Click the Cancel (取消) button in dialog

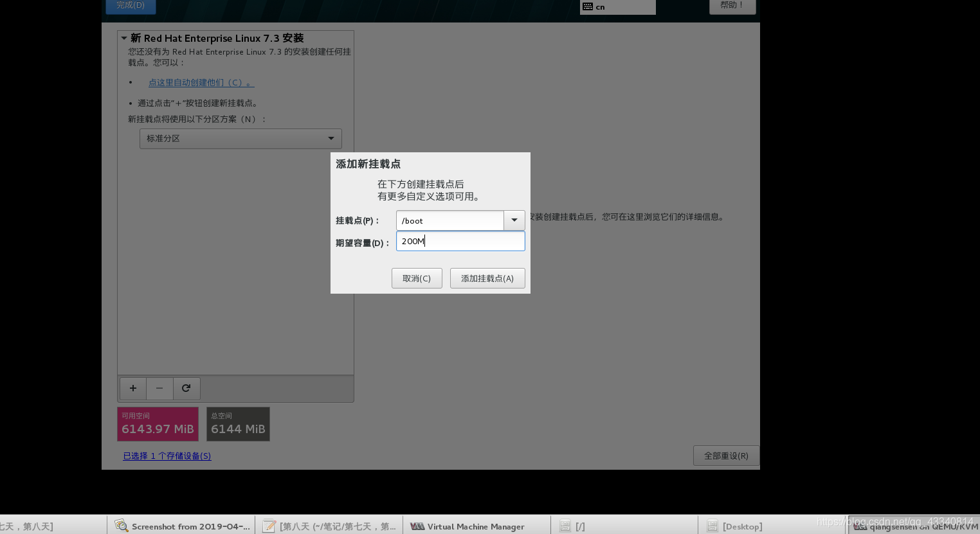[417, 278]
